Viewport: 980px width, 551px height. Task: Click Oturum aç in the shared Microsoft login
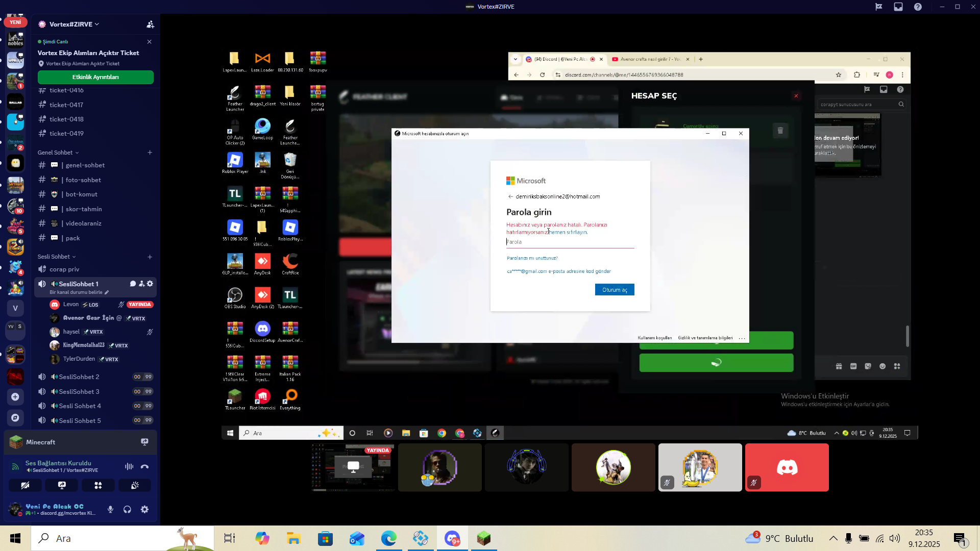pos(615,290)
